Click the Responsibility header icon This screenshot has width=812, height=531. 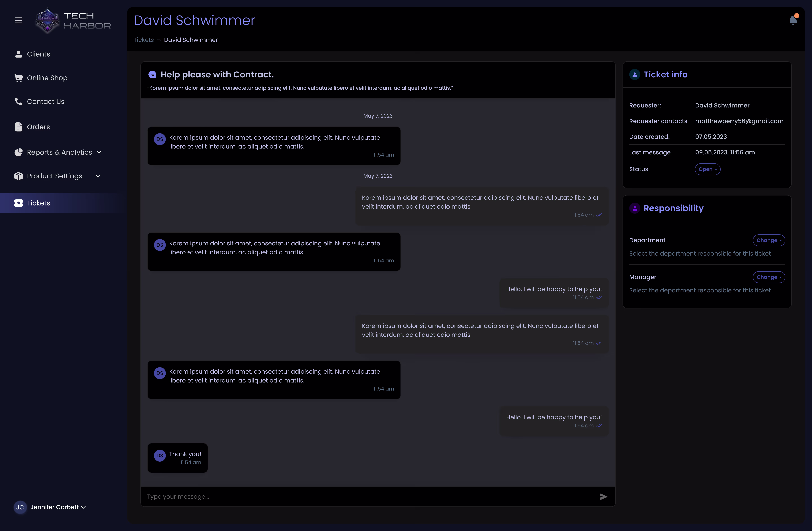[x=635, y=208]
